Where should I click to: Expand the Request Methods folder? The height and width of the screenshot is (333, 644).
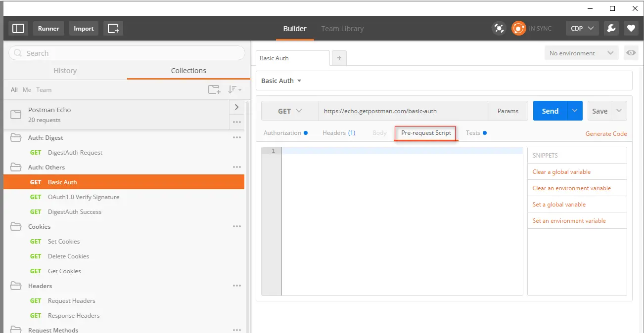16,330
